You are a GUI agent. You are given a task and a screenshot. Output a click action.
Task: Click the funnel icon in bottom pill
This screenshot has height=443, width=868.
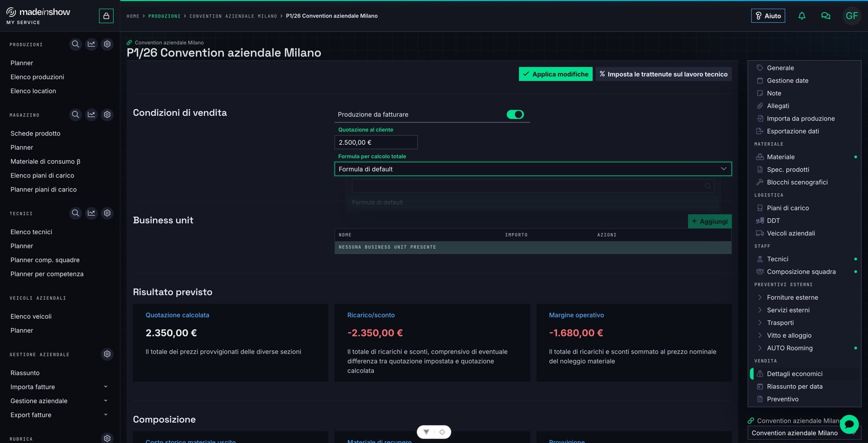426,432
